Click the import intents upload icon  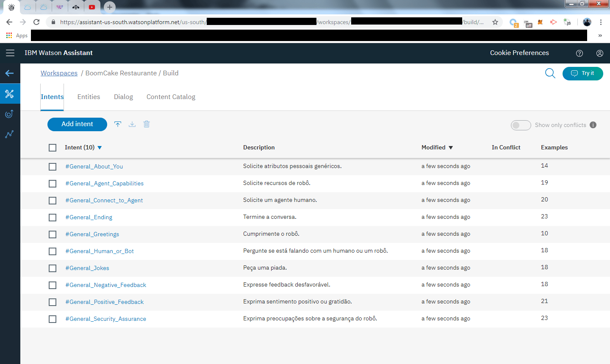pyautogui.click(x=118, y=124)
